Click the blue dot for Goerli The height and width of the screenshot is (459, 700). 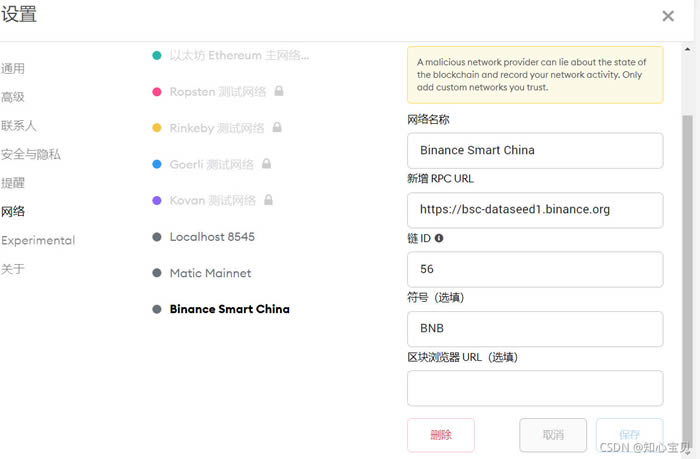pos(157,164)
